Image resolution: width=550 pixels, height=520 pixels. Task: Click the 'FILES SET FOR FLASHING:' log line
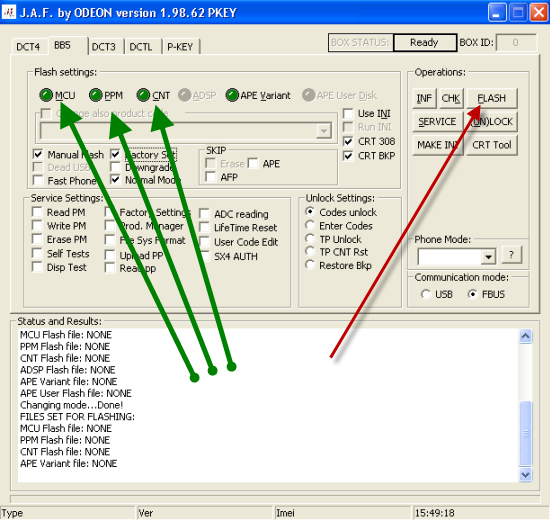coord(77,416)
